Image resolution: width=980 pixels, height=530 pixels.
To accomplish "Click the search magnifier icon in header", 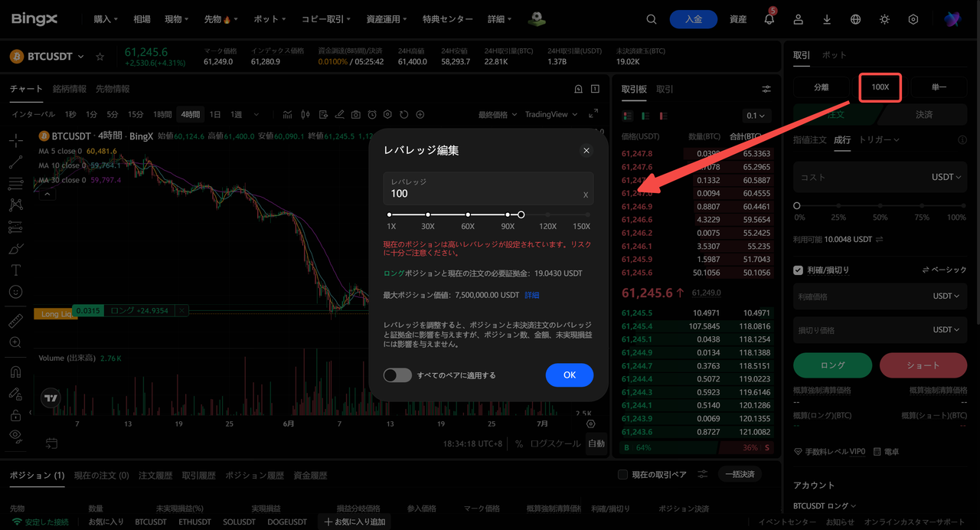I will 652,19.
